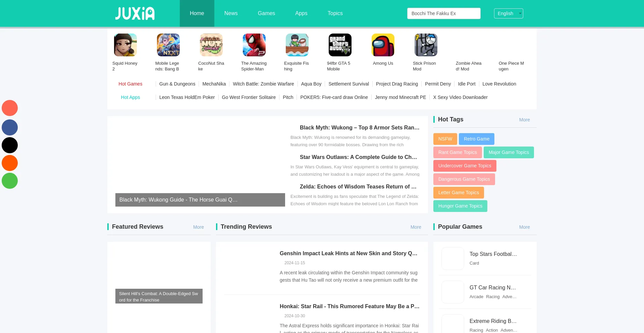Click the search field with Bocchi text
644x333 pixels.
coord(444,13)
